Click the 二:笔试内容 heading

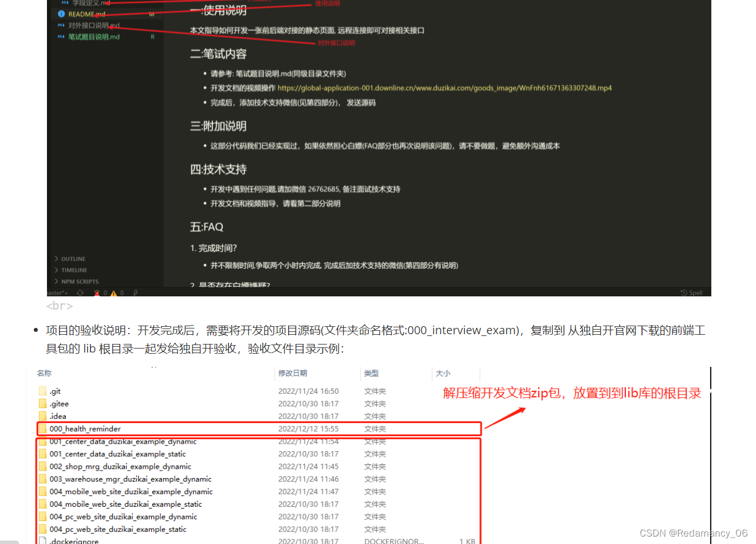point(218,54)
